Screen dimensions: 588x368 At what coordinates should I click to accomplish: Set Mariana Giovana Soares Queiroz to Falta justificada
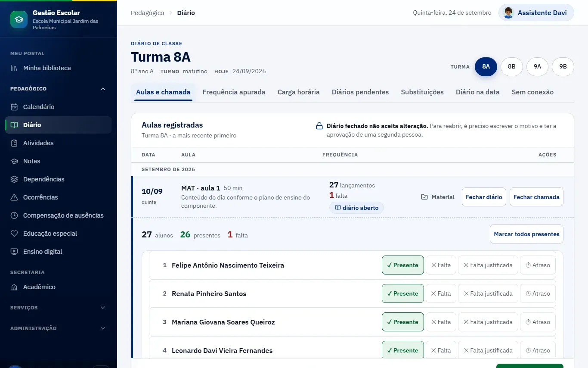coord(488,322)
